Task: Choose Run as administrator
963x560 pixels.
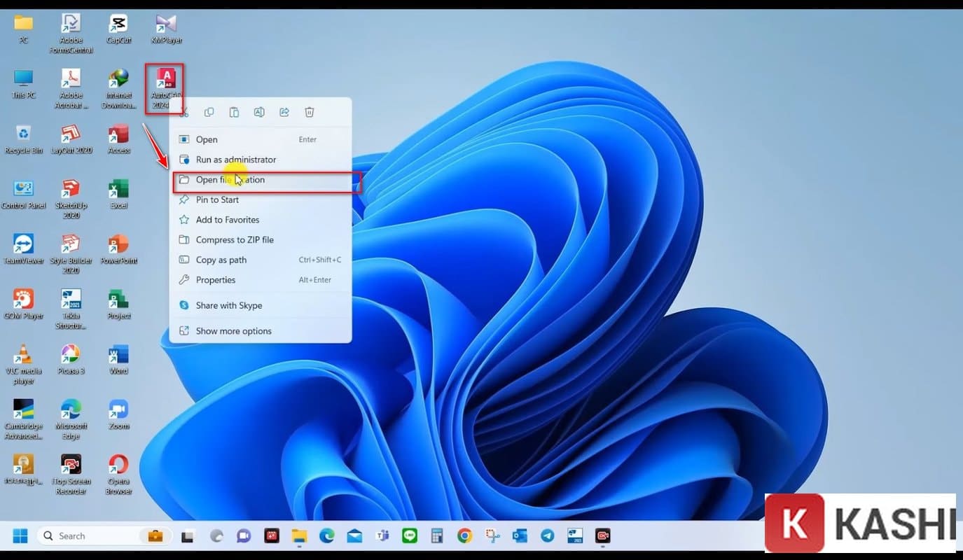Action: [235, 160]
